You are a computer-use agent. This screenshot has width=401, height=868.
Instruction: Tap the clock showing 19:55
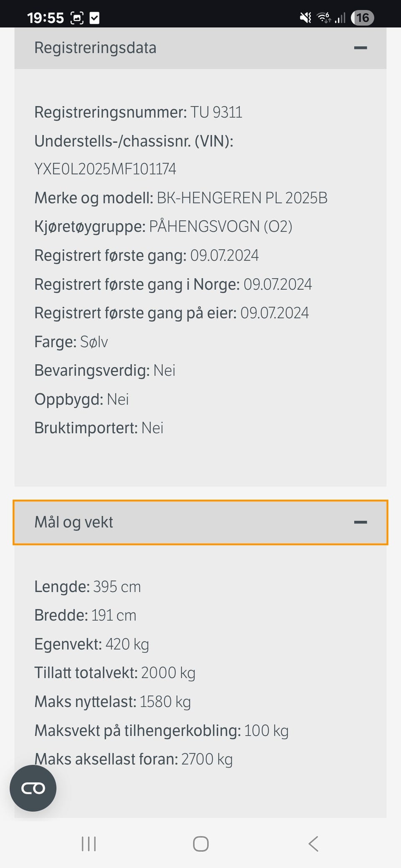point(45,18)
